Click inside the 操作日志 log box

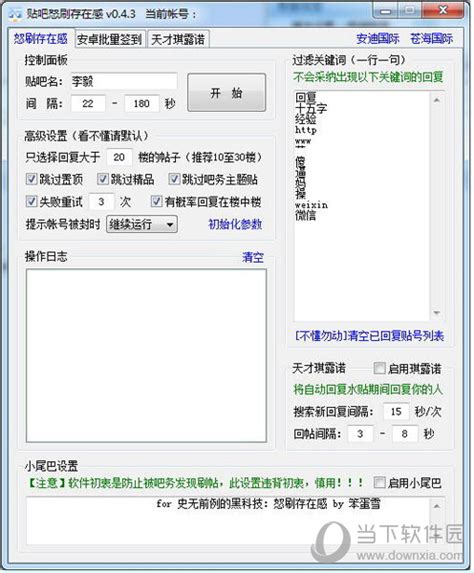coord(146,356)
